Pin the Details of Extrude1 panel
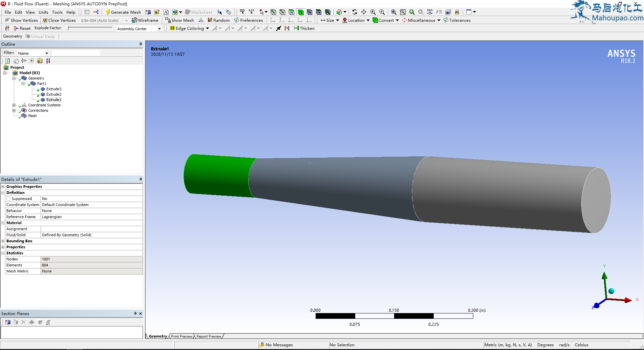This screenshot has height=350, width=644. [x=141, y=179]
